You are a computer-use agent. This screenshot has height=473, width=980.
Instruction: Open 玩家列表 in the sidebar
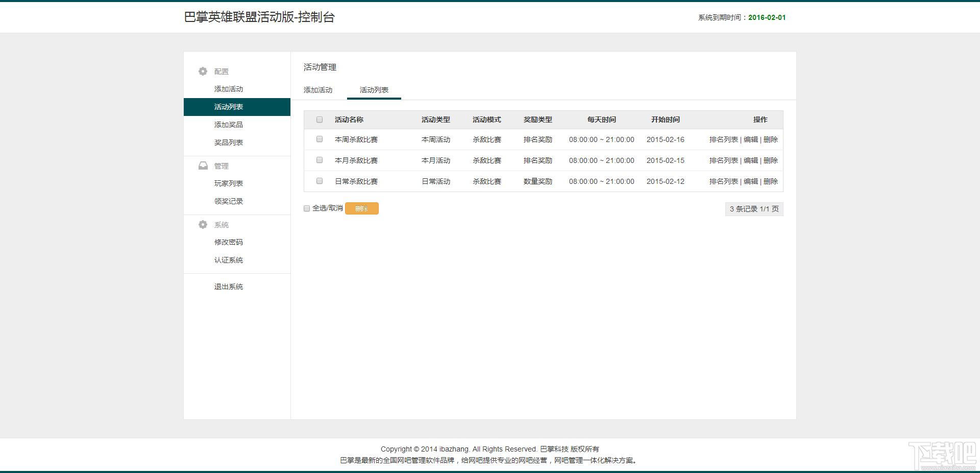(x=229, y=183)
